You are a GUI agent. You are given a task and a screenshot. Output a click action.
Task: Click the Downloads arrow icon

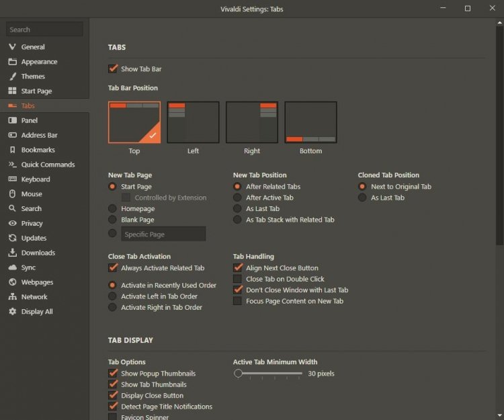point(12,253)
